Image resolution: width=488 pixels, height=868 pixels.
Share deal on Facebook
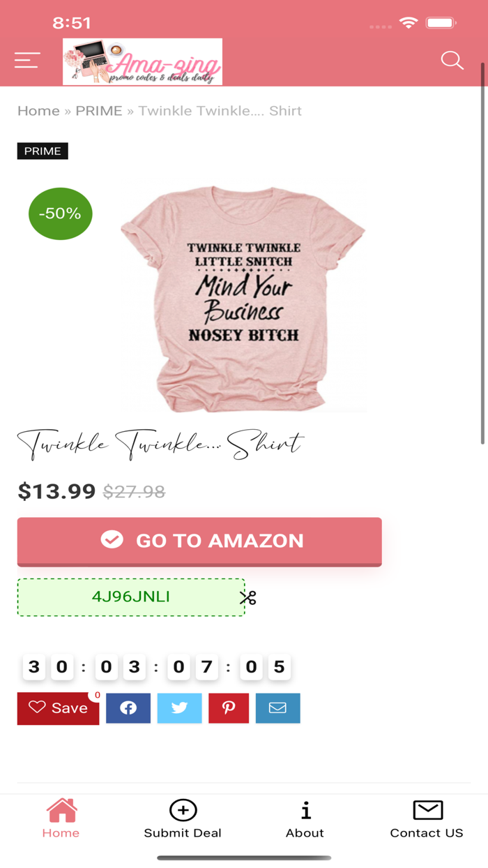coord(128,708)
